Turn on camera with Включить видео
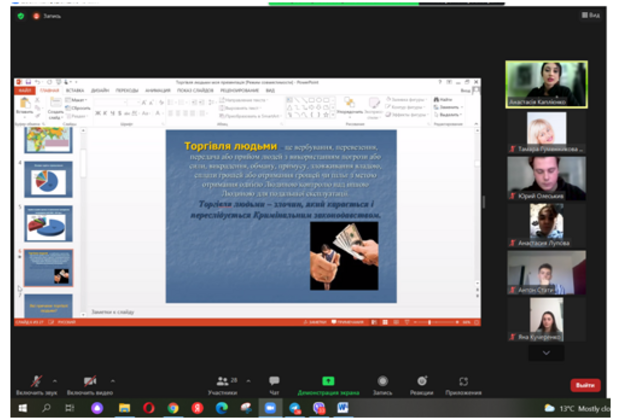Screen dimensions: 620x420 coord(90,385)
